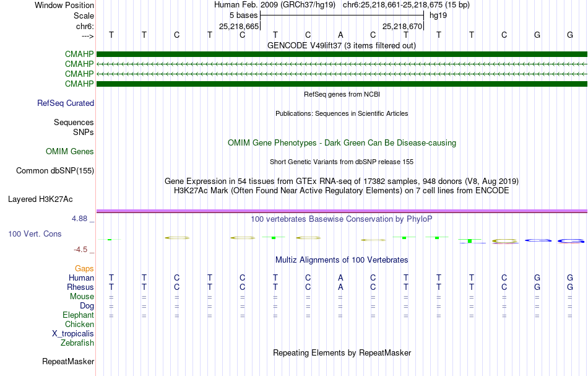Click the chr6: ruler label
The height and width of the screenshot is (376, 588).
[85, 26]
